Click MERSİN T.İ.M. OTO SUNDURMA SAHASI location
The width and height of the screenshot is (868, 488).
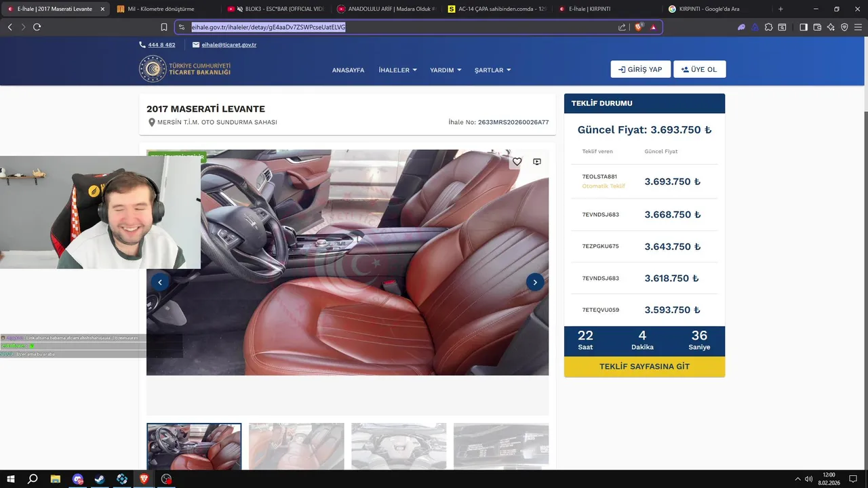[x=217, y=123]
